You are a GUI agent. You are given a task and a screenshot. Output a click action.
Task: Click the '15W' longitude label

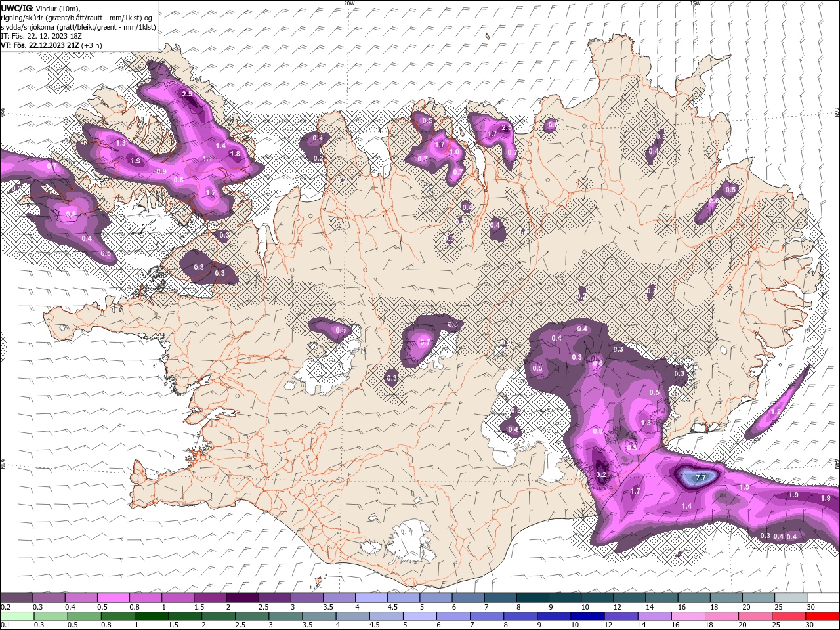(695, 3)
